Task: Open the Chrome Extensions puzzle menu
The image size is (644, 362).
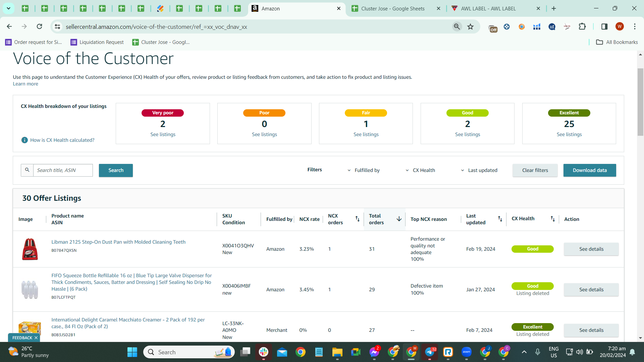Action: click(x=582, y=26)
